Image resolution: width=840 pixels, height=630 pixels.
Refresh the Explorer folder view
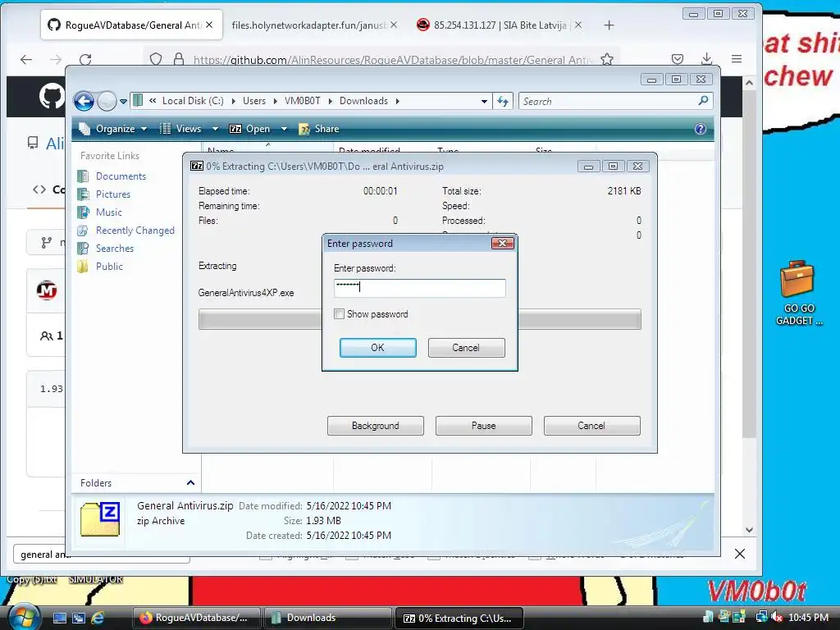(503, 101)
